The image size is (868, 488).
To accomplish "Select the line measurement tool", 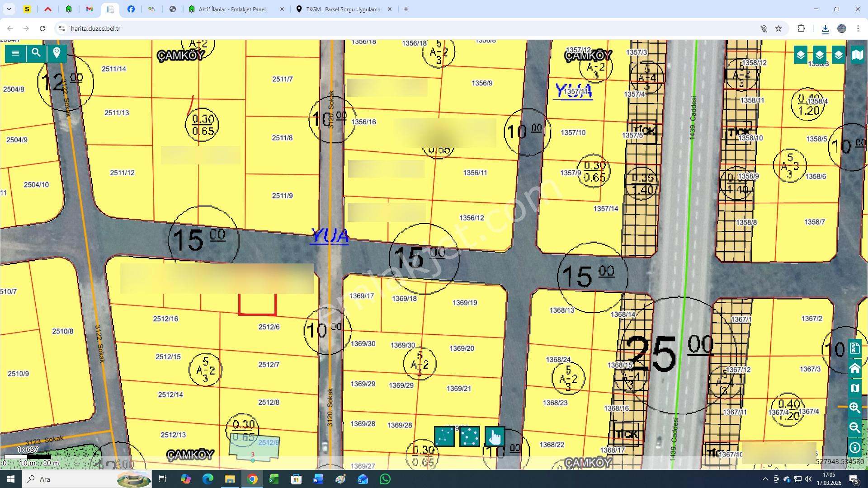I will click(x=444, y=436).
